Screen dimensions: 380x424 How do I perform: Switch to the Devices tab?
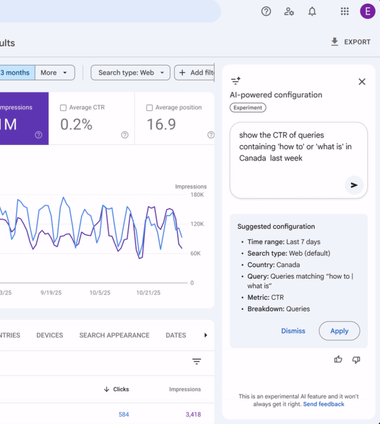[50, 335]
